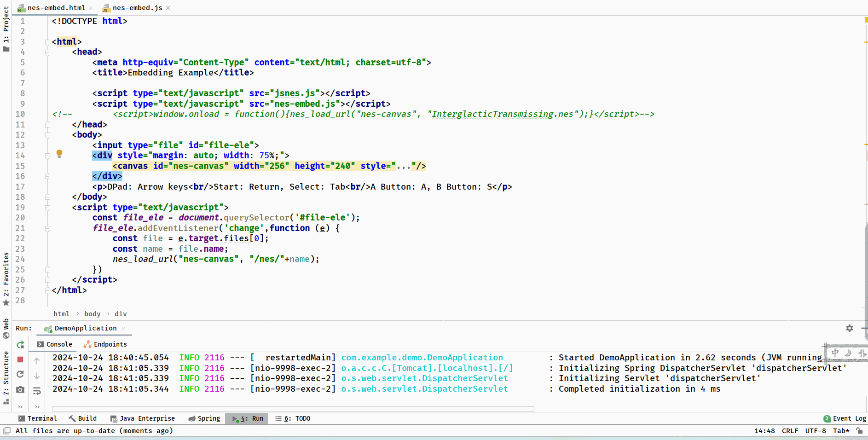868x440 pixels.
Task: Open the Event Log
Action: click(845, 418)
